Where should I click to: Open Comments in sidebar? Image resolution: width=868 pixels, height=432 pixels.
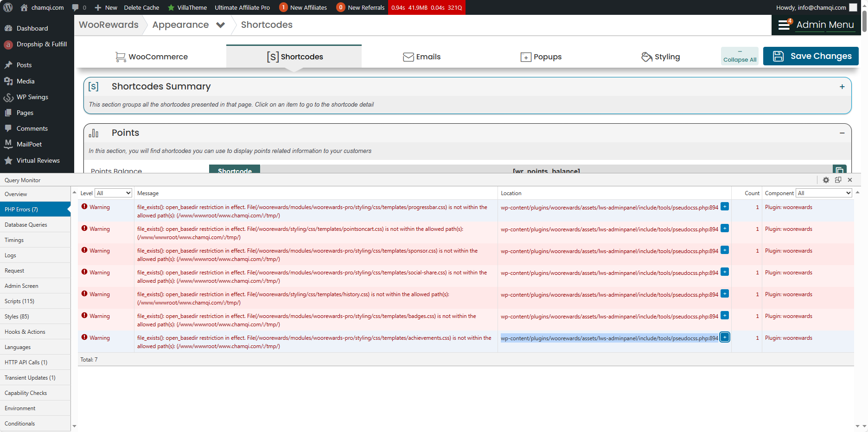coord(32,128)
